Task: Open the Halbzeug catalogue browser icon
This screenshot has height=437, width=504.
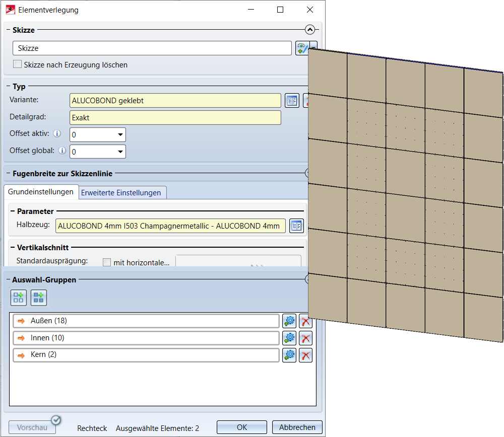Action: (296, 226)
